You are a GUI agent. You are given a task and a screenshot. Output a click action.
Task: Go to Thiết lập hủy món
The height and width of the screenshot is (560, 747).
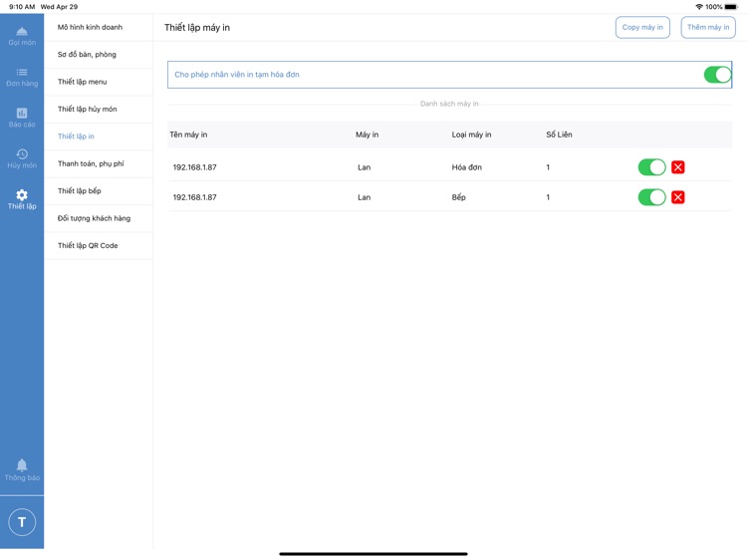[x=99, y=110]
